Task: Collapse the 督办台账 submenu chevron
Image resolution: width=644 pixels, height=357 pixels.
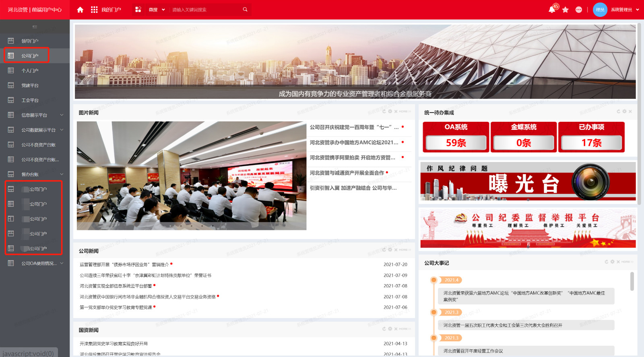Action: [62, 174]
